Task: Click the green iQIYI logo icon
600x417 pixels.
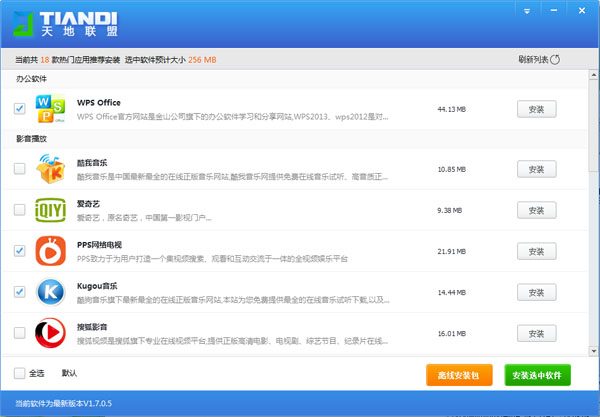Action: [x=51, y=210]
